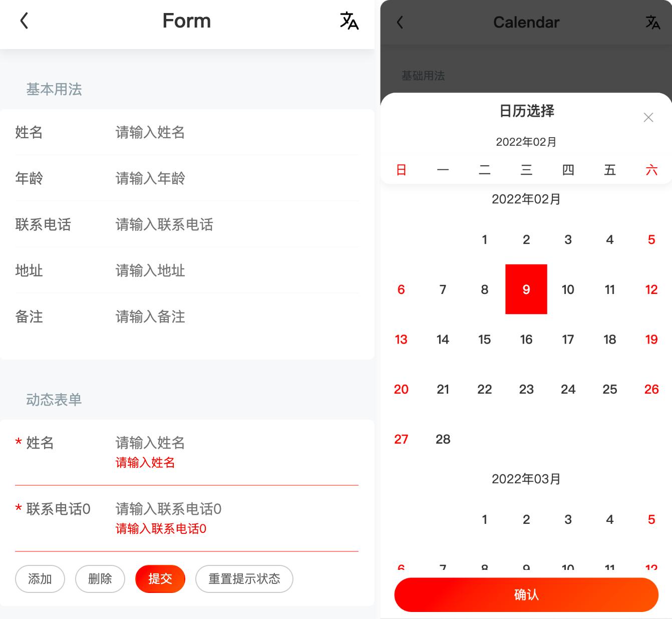672x619 pixels.
Task: Select February 16 in the calendar
Action: [526, 340]
